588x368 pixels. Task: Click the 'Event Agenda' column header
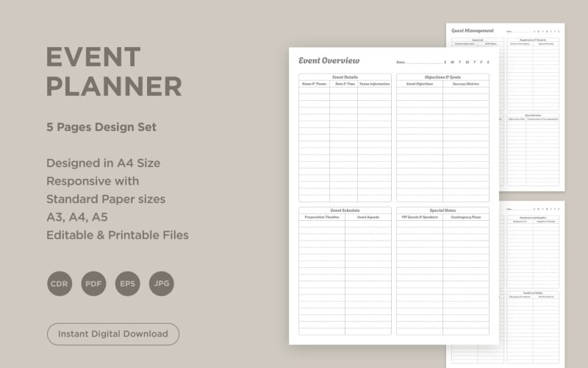[368, 217]
